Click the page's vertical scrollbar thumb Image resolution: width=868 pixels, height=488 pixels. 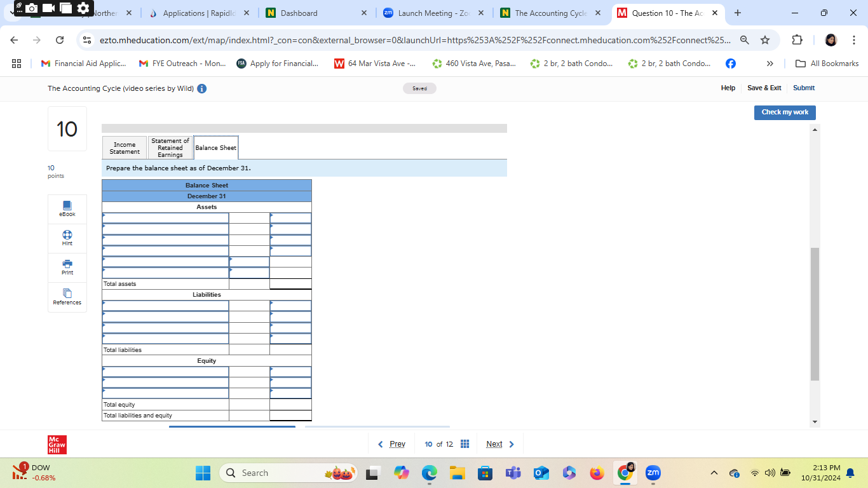coord(815,314)
